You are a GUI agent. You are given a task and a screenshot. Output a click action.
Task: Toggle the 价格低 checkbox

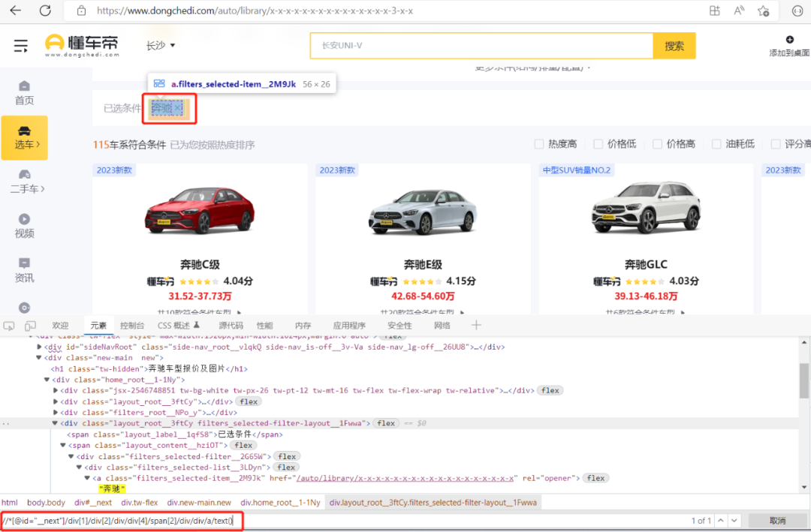tap(598, 144)
